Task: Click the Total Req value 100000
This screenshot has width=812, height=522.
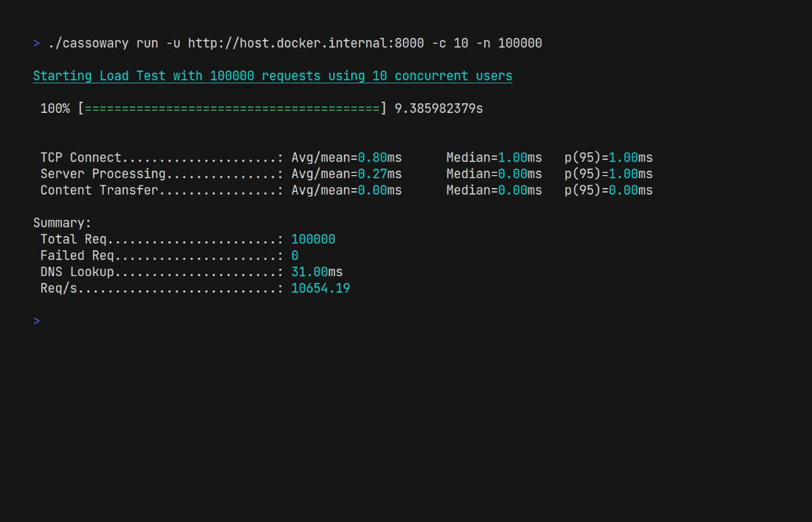Action: (313, 239)
